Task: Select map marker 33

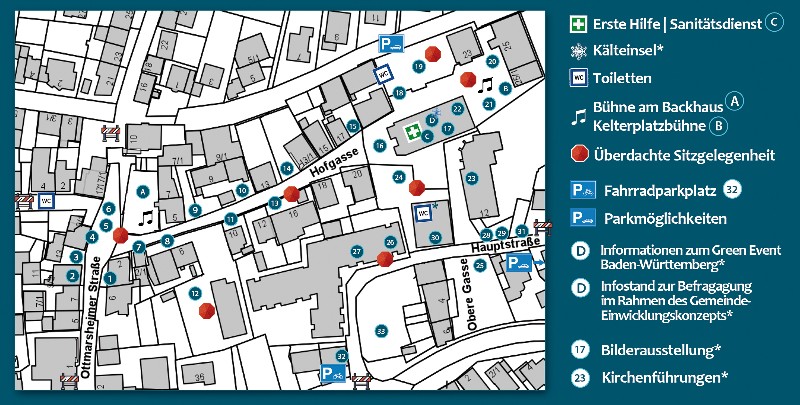Action: coord(380,331)
